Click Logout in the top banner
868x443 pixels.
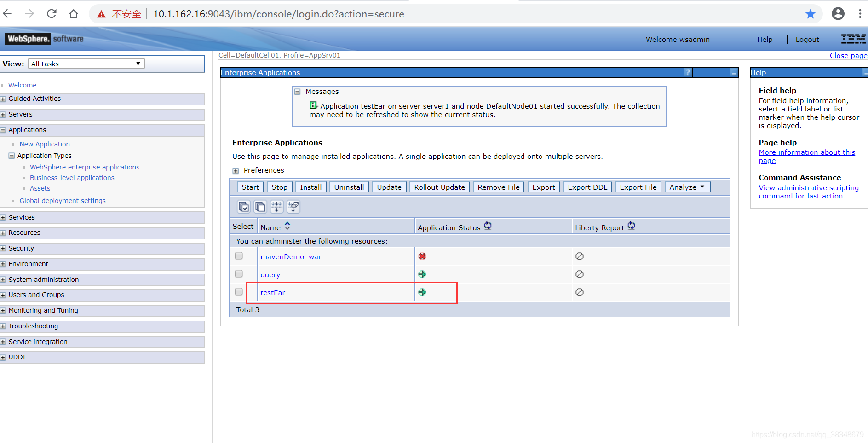tap(807, 40)
